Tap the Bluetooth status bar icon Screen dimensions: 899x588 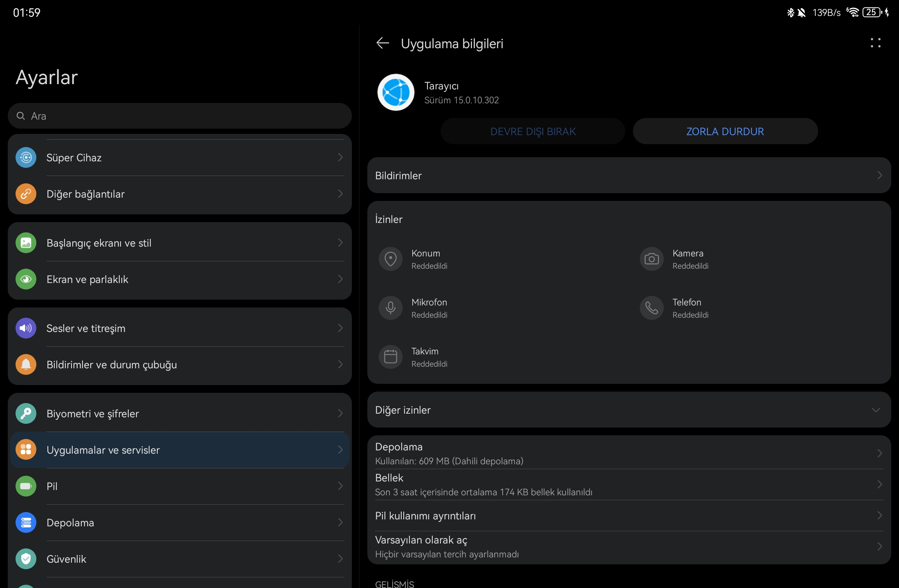[x=790, y=13]
